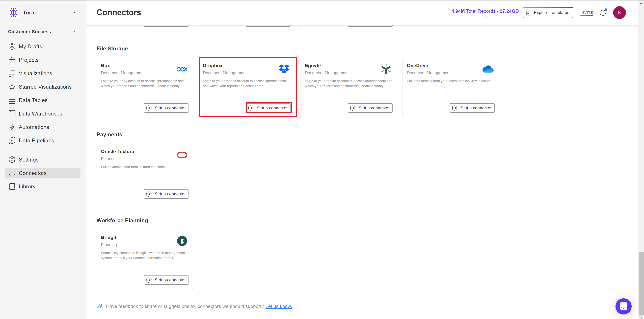Viewport: 644px width, 319px height.
Task: Open Library from sidebar
Action: point(43,187)
